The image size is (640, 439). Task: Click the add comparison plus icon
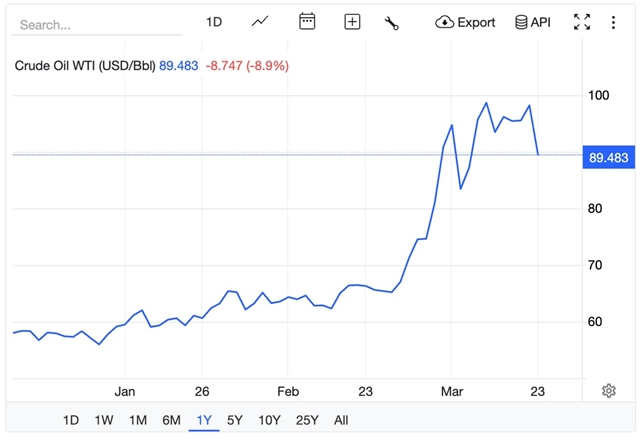[352, 22]
